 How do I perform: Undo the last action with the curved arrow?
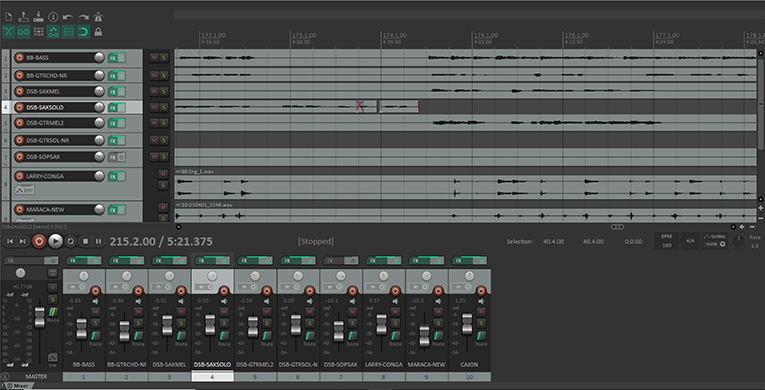(x=68, y=17)
